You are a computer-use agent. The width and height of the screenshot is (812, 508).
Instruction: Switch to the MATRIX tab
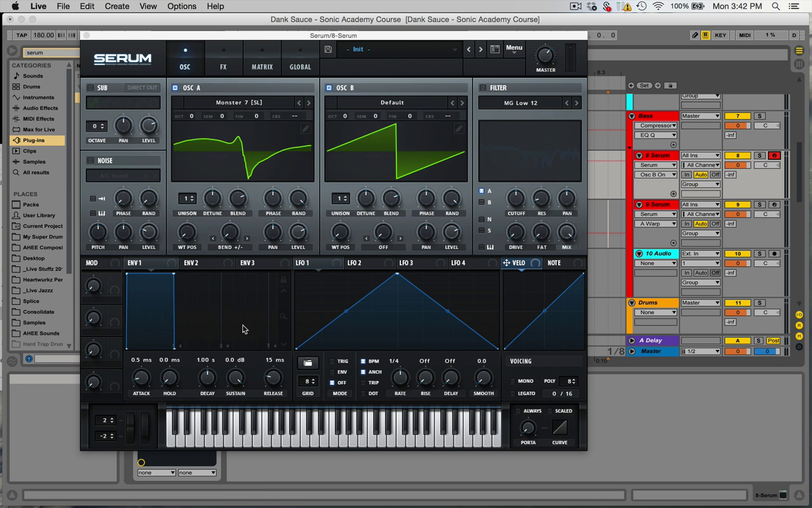262,59
